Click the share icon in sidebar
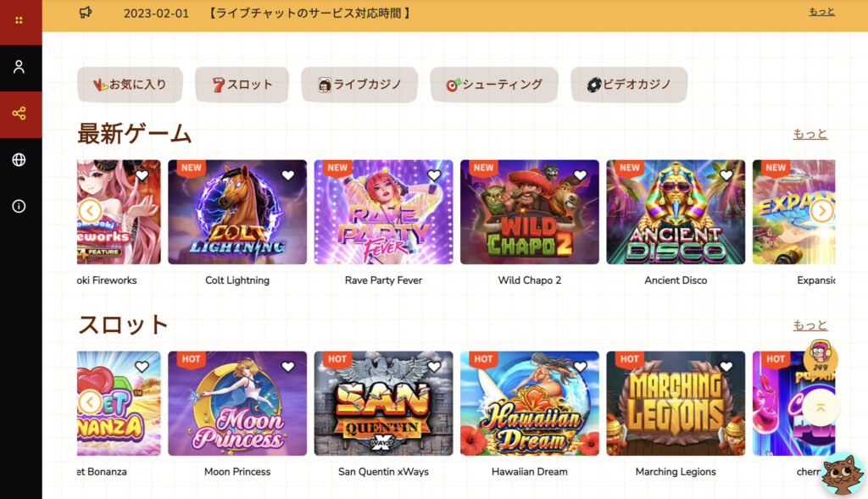 pos(19,114)
